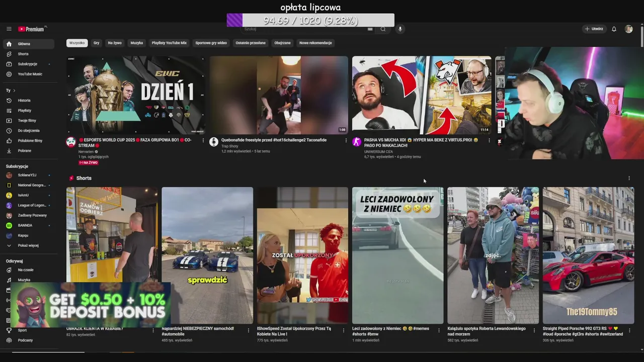Viewport: 644px width, 362px height.
Task: Open Sport under Odkrywaj
Action: [x=28, y=330]
